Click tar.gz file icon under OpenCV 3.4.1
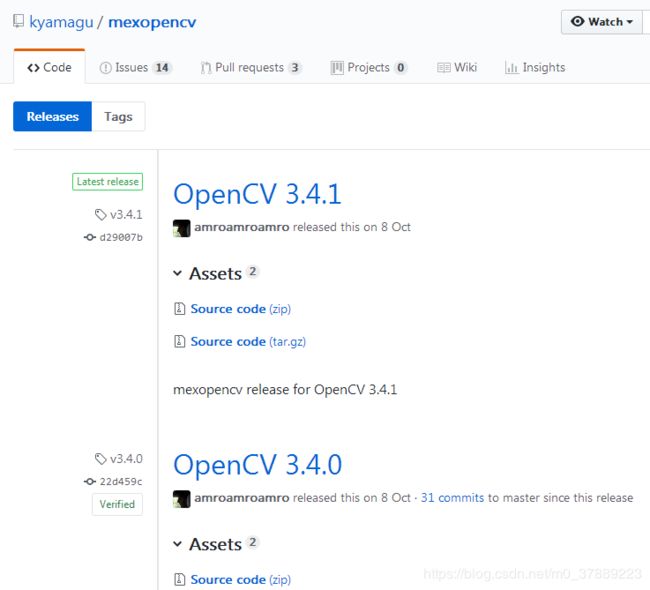Screen dimensions: 650x590 pos(179,342)
